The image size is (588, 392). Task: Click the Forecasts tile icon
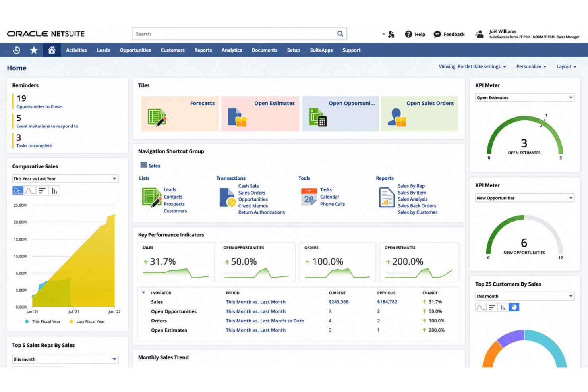[x=157, y=118]
